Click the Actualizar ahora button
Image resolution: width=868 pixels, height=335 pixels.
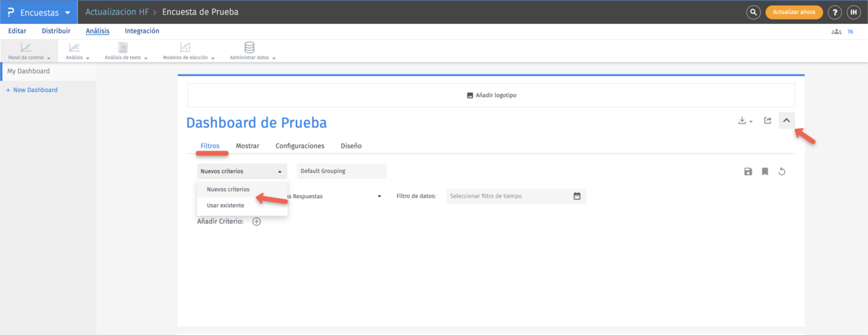tap(794, 12)
